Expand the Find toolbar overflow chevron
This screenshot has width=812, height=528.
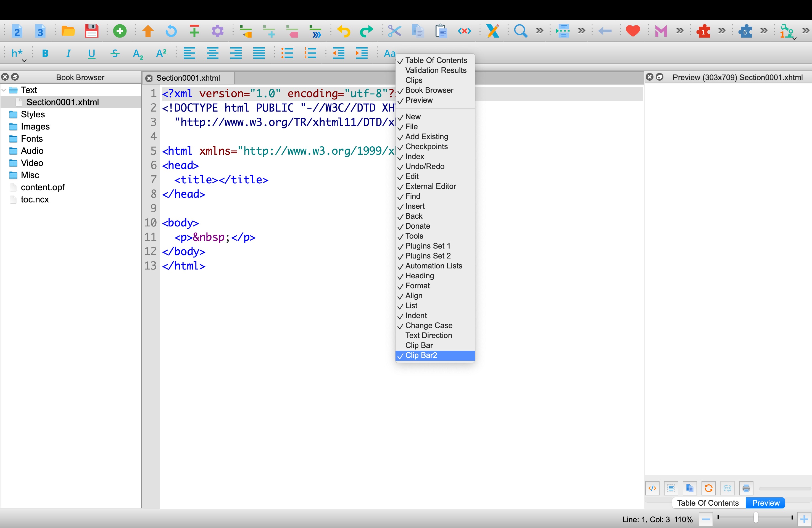(539, 31)
